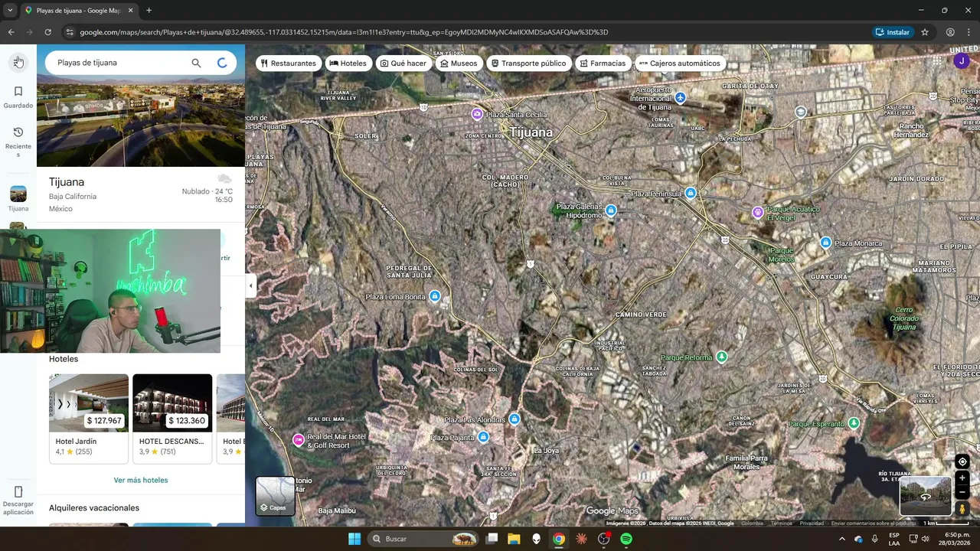Open the Recientes history icon

click(18, 132)
